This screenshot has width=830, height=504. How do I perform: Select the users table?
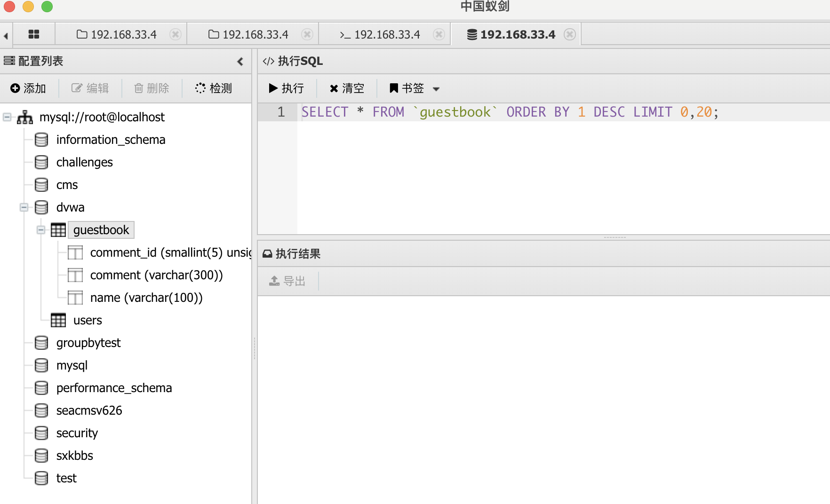point(88,320)
